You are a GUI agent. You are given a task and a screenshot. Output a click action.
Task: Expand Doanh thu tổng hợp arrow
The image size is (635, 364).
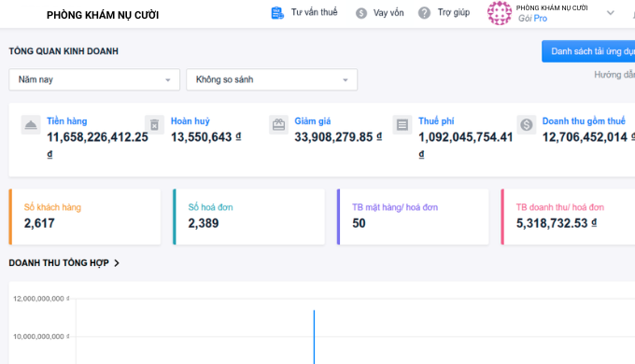coord(117,263)
